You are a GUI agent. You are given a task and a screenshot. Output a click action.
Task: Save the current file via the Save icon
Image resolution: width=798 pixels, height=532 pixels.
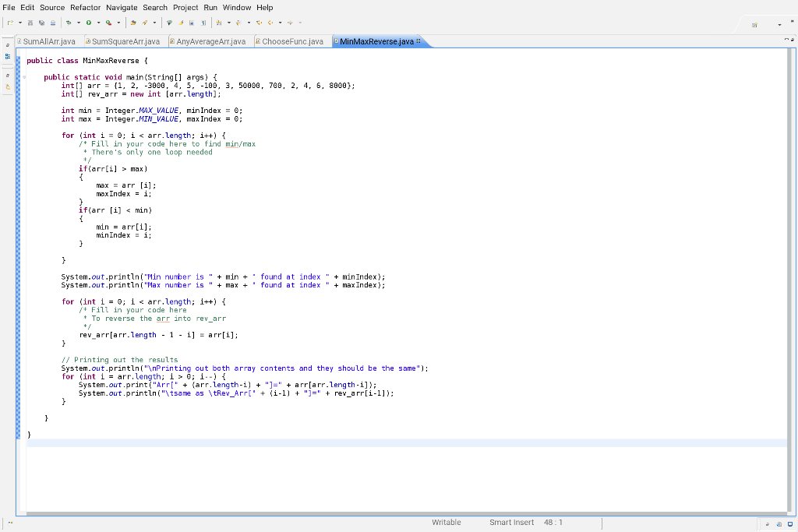point(30,23)
